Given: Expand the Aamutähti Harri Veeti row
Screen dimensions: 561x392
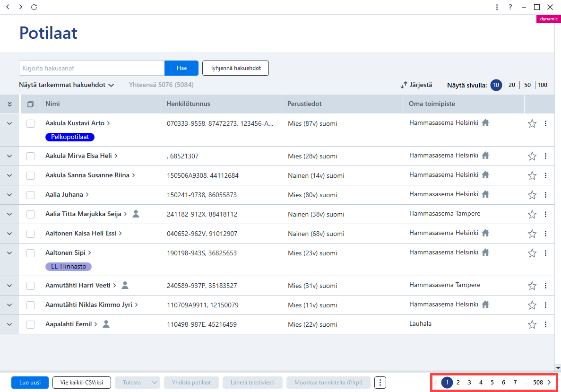Looking at the screenshot, I should [x=9, y=286].
